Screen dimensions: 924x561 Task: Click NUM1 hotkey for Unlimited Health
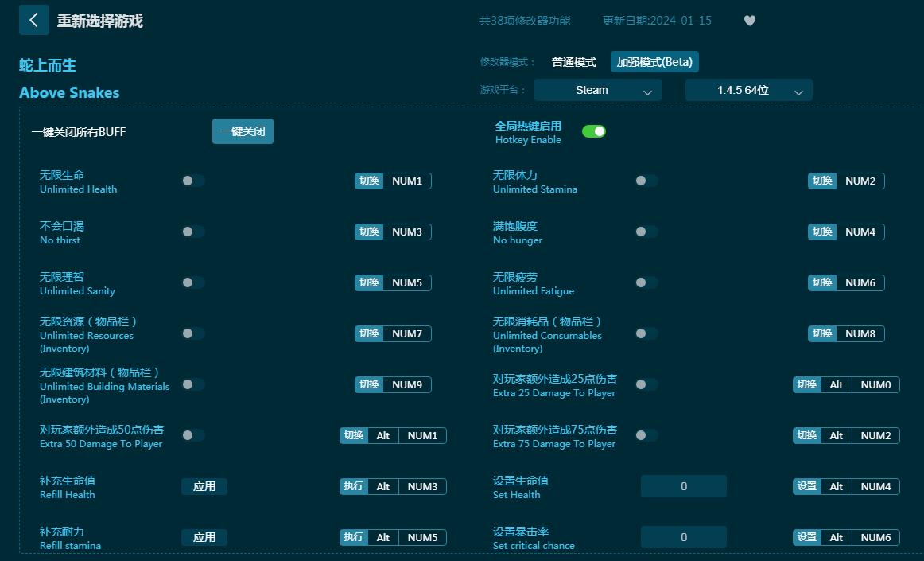406,181
